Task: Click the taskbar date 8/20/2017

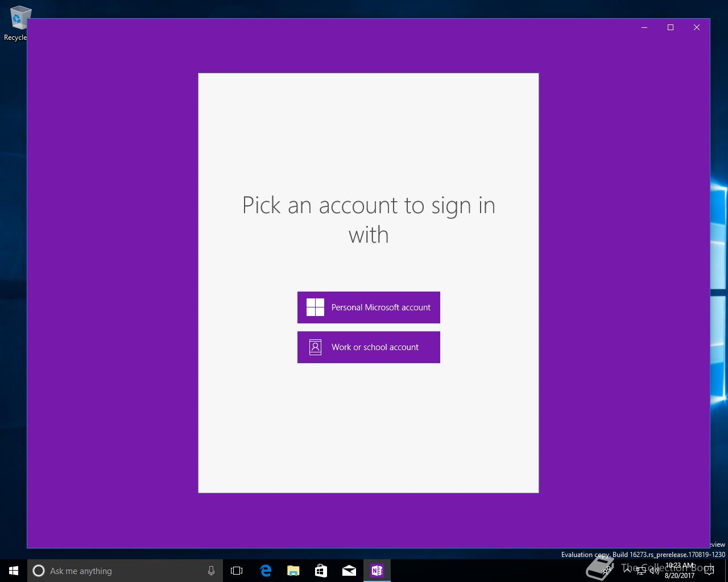Action: (680, 575)
